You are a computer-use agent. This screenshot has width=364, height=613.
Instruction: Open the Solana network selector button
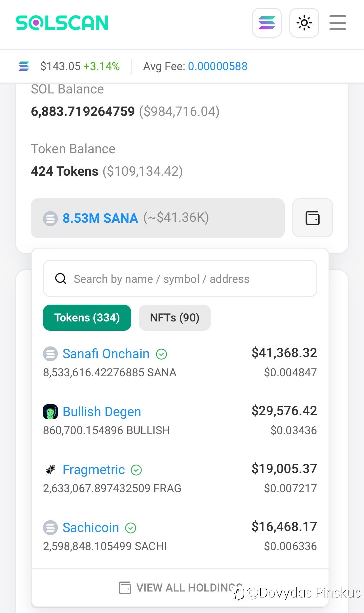[267, 23]
